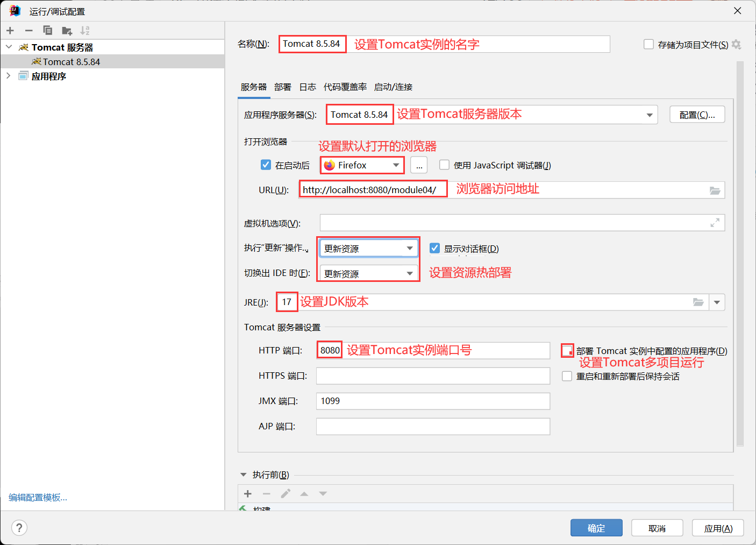Switch to the 服务器 tab
The height and width of the screenshot is (545, 756).
pyautogui.click(x=254, y=87)
